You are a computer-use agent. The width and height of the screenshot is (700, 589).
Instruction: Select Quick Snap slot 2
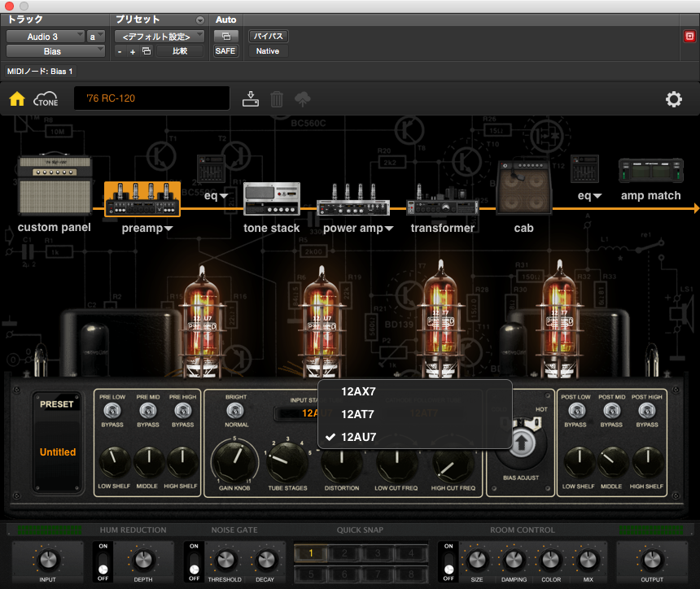(344, 553)
